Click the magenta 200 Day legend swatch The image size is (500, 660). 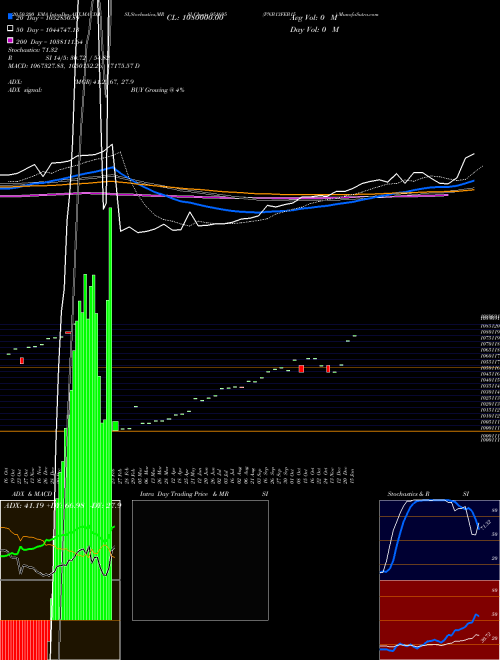[10, 41]
